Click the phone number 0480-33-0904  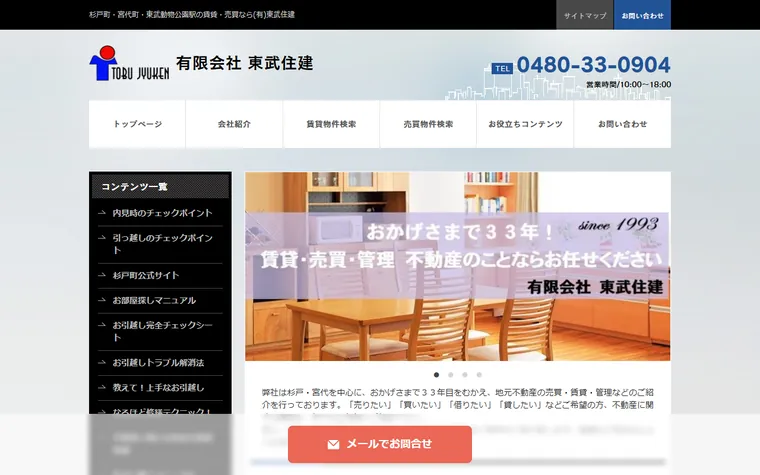[594, 65]
